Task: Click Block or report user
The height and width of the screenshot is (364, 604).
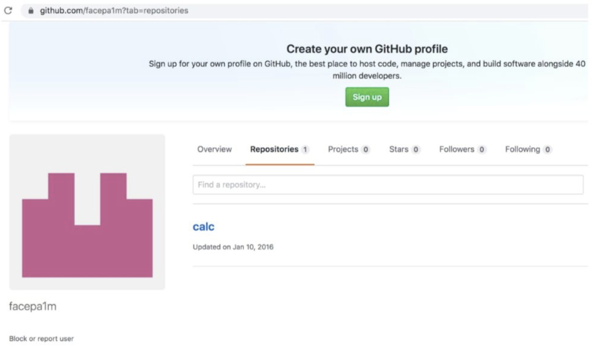Action: click(x=42, y=339)
